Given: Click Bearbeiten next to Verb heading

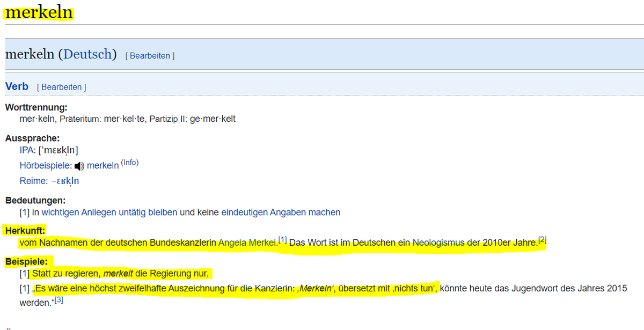Looking at the screenshot, I should 62,87.
